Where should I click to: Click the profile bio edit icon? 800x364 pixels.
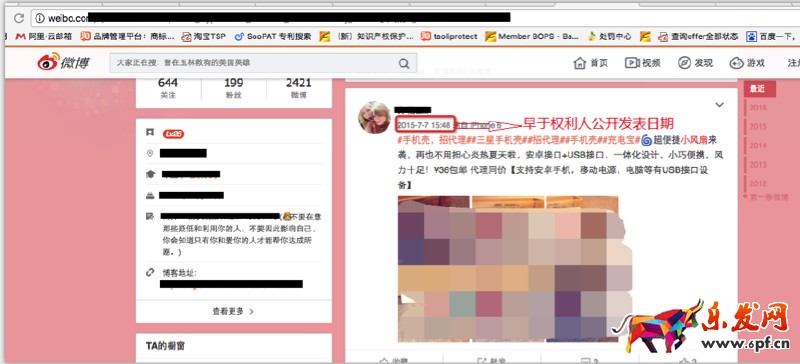[150, 216]
